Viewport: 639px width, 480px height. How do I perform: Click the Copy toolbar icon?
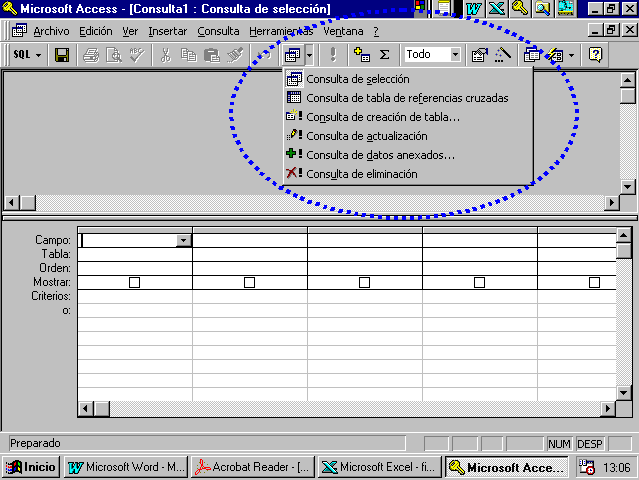pyautogui.click(x=188, y=55)
